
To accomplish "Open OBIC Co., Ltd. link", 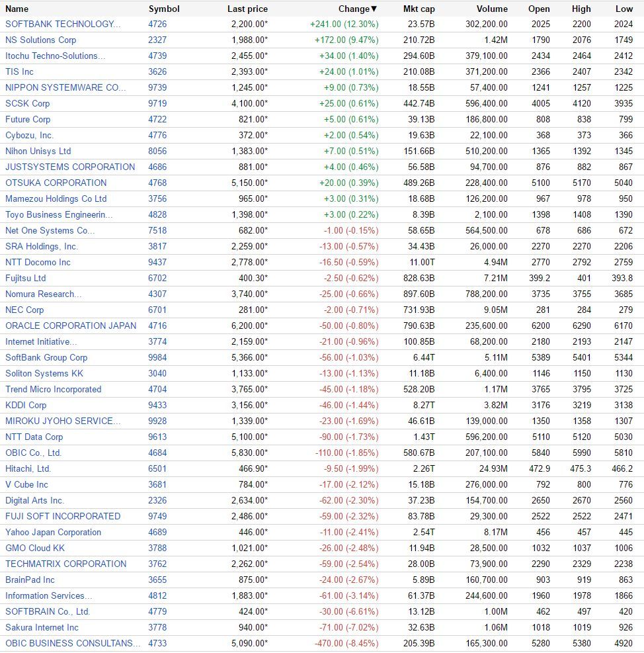I will (x=33, y=453).
